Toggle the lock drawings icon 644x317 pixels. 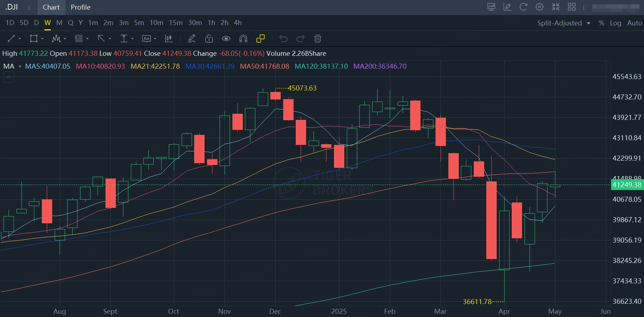point(209,39)
